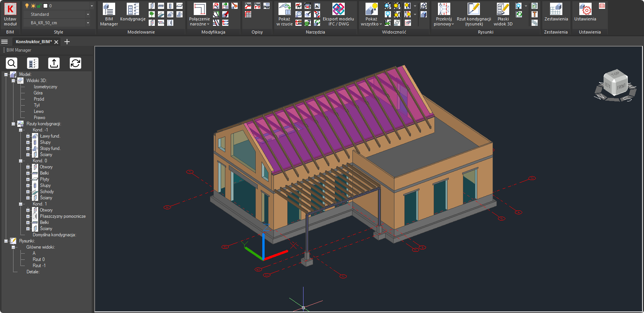This screenshot has height=313, width=644.
Task: Select the Kond. 1 tree item
Action: pos(40,204)
